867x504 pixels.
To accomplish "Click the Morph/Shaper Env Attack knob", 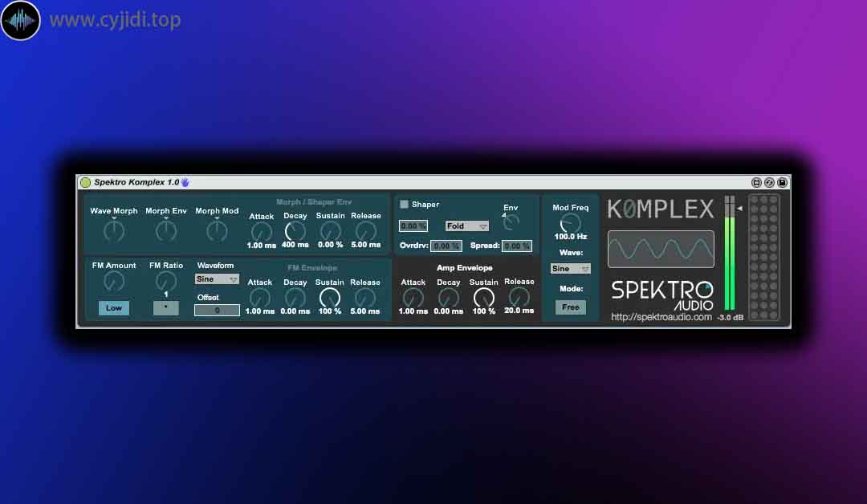I will 262,232.
